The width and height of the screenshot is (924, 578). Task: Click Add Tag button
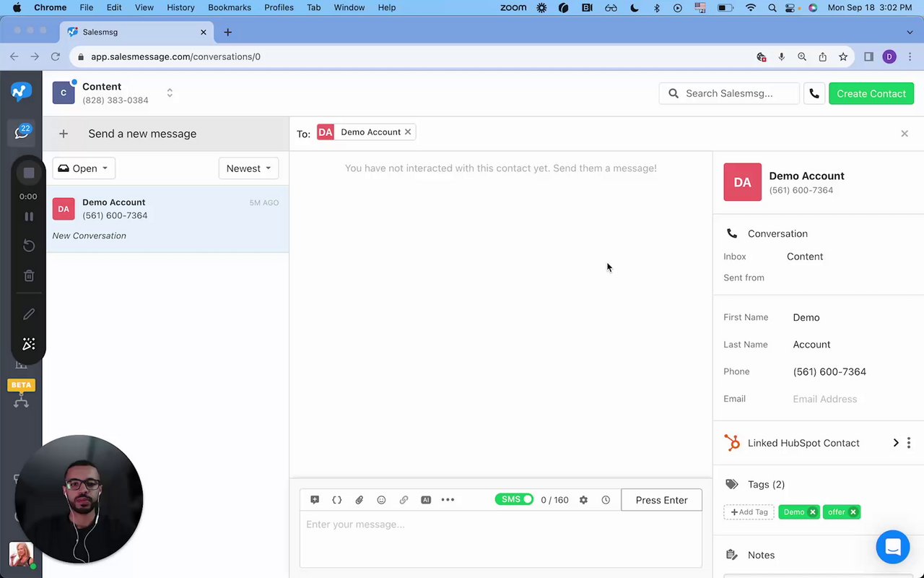tap(749, 512)
